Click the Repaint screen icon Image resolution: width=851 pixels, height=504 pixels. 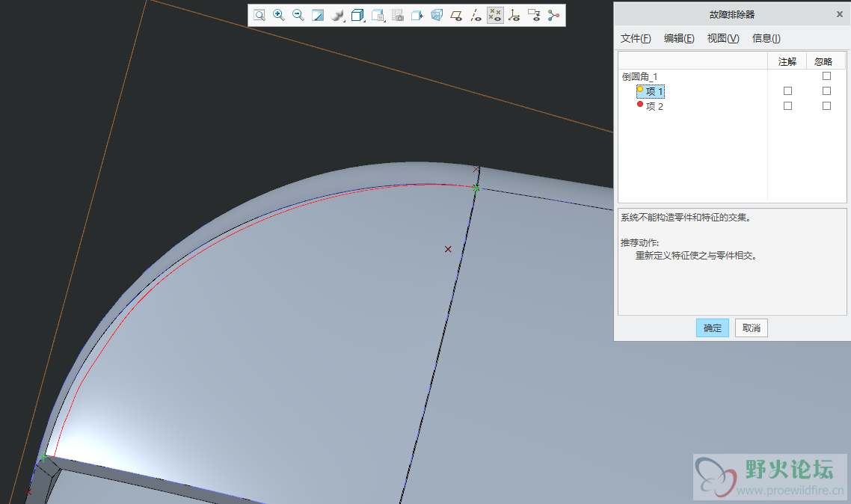(x=318, y=15)
